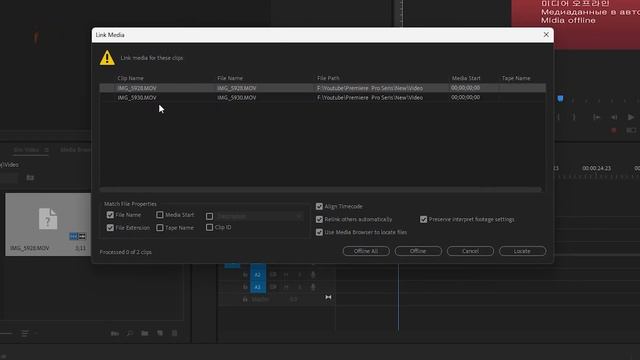Toggle A2 track targeting in the timeline

tap(258, 275)
